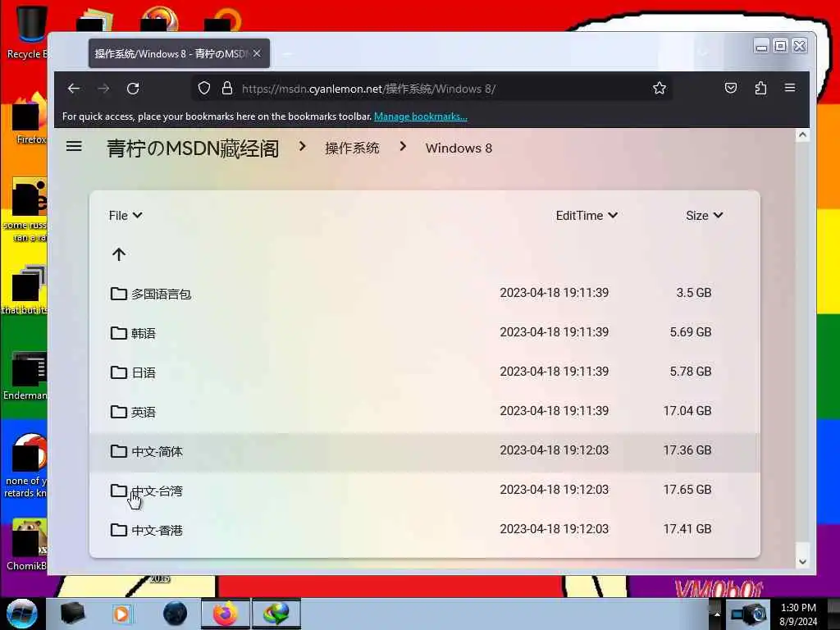The width and height of the screenshot is (840, 630).
Task: Open the Save to Pocket icon
Action: [731, 88]
